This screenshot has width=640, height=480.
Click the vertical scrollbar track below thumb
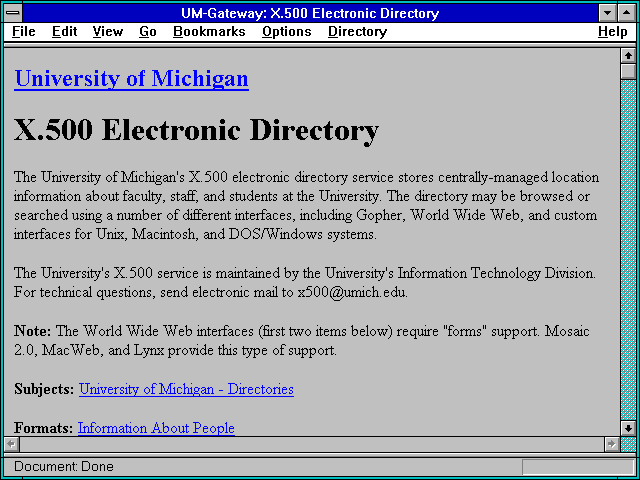[628, 250]
